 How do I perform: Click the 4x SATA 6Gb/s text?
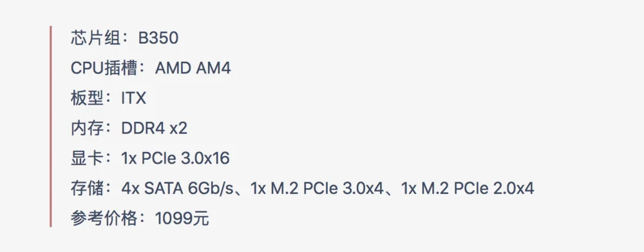coord(178,189)
